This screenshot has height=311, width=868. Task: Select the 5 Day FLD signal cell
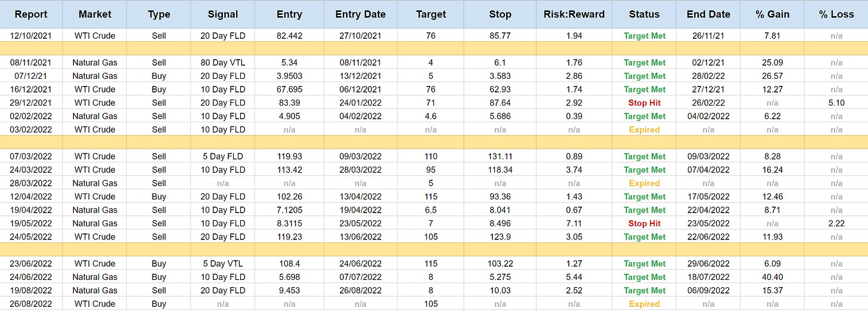[x=223, y=156]
